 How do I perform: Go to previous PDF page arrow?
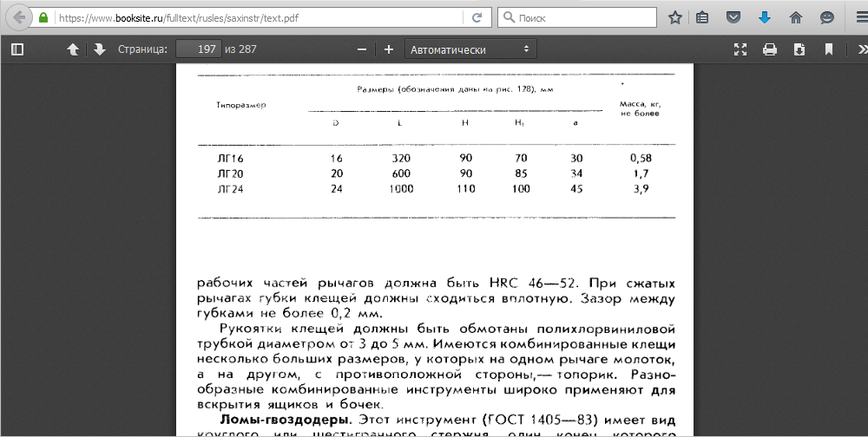tap(73, 49)
